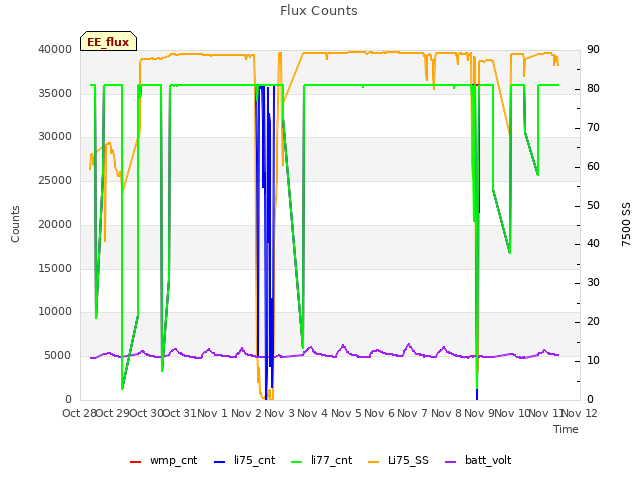Click the green li77_cnt legend swatch
This screenshot has height=480, width=640.
(297, 462)
